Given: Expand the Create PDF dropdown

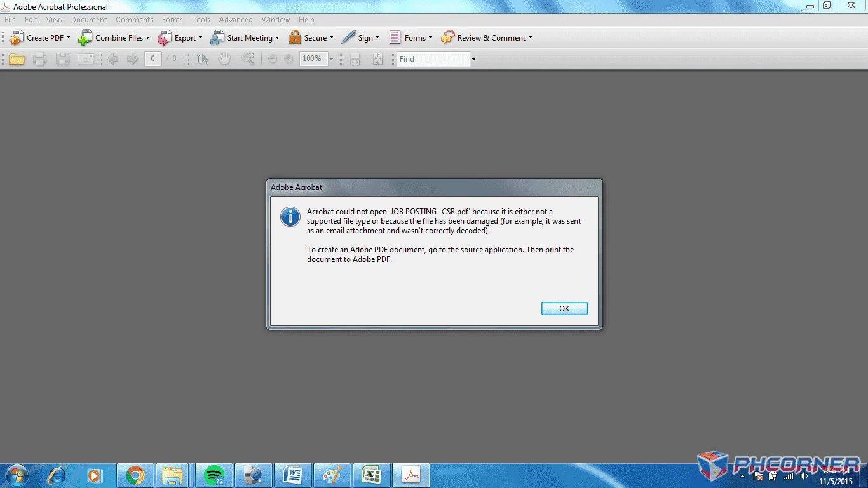Looking at the screenshot, I should (x=69, y=38).
